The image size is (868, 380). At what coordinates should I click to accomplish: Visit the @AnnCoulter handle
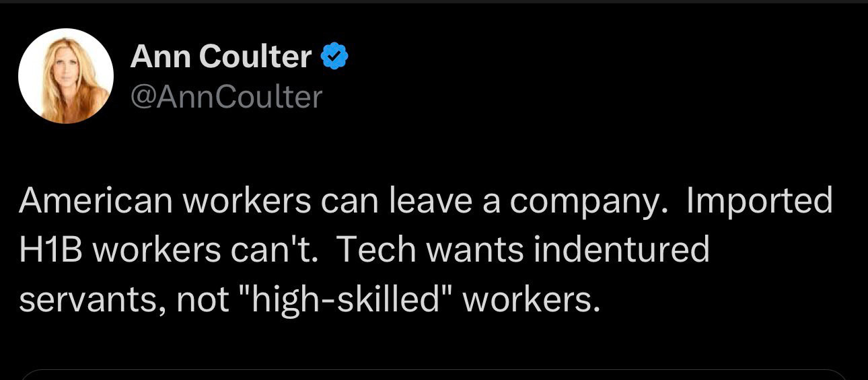point(226,98)
